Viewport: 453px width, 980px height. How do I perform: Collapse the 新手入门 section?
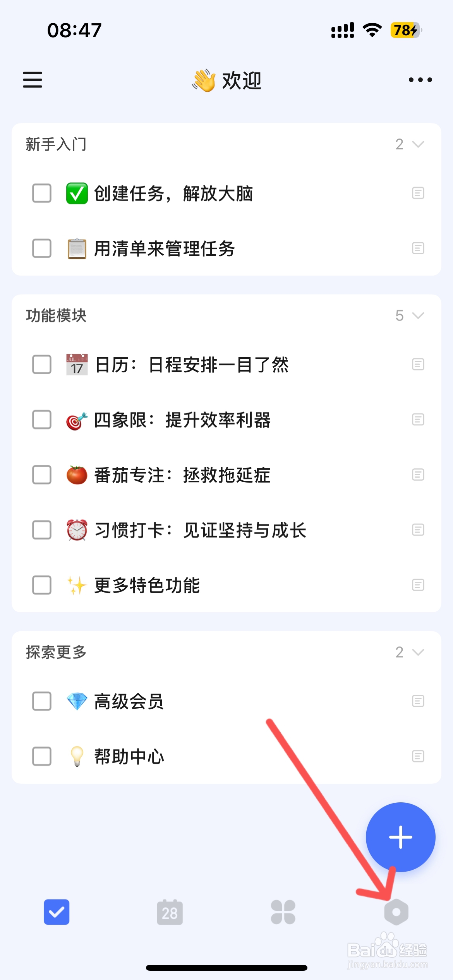[x=418, y=144]
